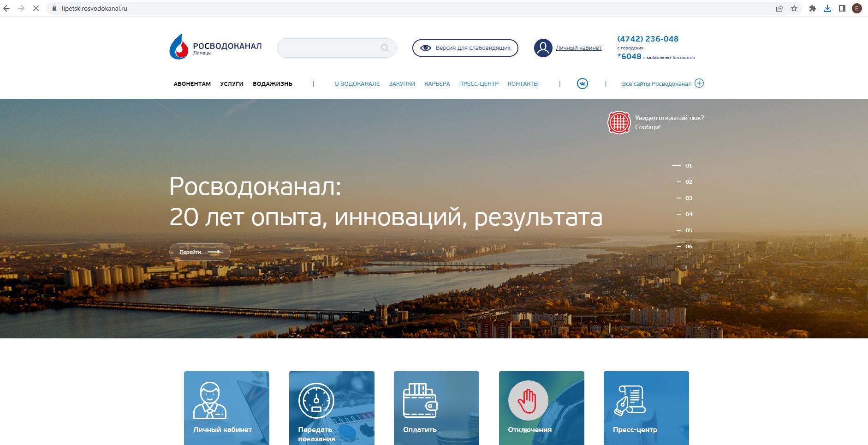Viewport: 868px width, 445px height.
Task: Go to slide 05 in the banner
Action: [x=685, y=230]
